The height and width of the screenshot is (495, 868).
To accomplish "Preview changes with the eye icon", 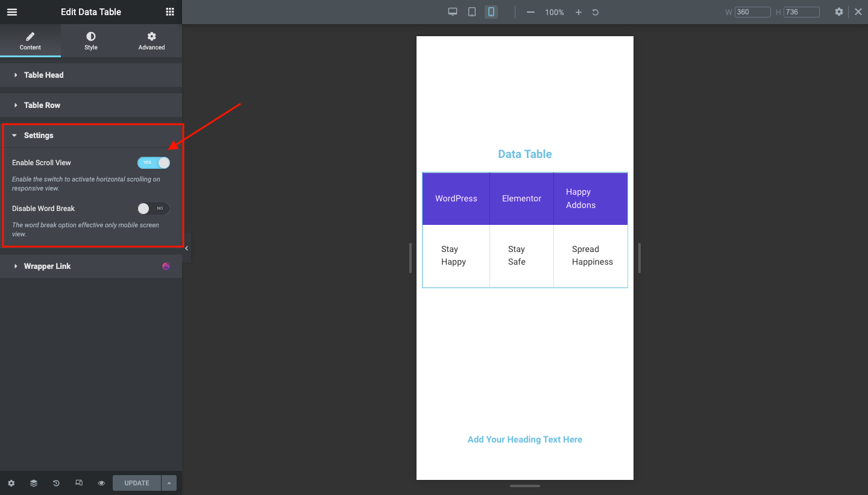I will point(101,482).
